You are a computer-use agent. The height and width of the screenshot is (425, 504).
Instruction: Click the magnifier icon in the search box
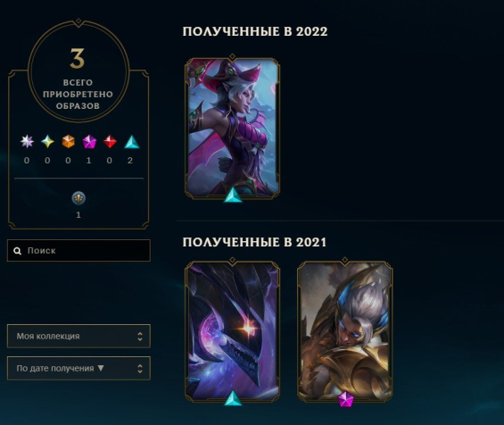(x=18, y=251)
